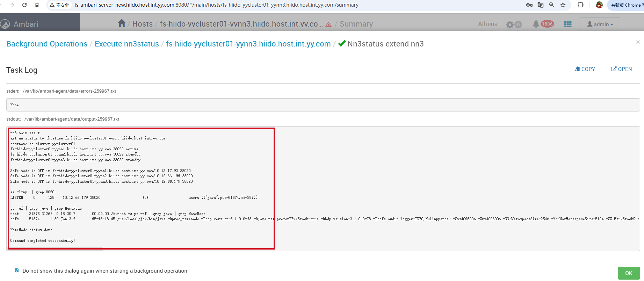Go back to Background Operations
The width and height of the screenshot is (644, 281).
pyautogui.click(x=47, y=44)
